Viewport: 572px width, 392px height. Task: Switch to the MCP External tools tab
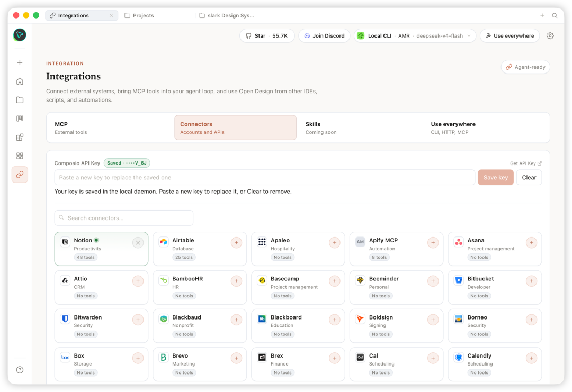[x=111, y=128]
